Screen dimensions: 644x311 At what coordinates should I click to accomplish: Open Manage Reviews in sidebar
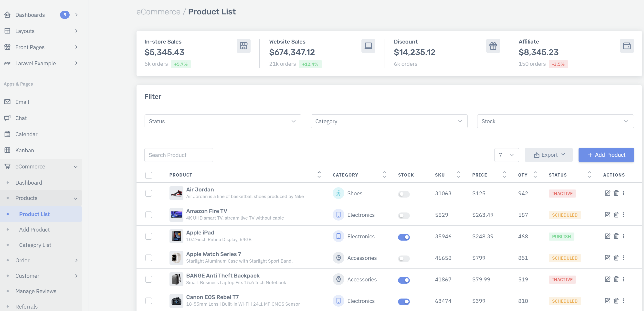tap(41, 291)
